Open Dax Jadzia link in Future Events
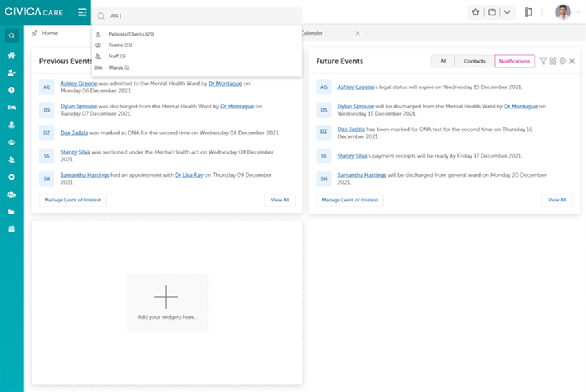Image resolution: width=586 pixels, height=392 pixels. click(x=351, y=129)
